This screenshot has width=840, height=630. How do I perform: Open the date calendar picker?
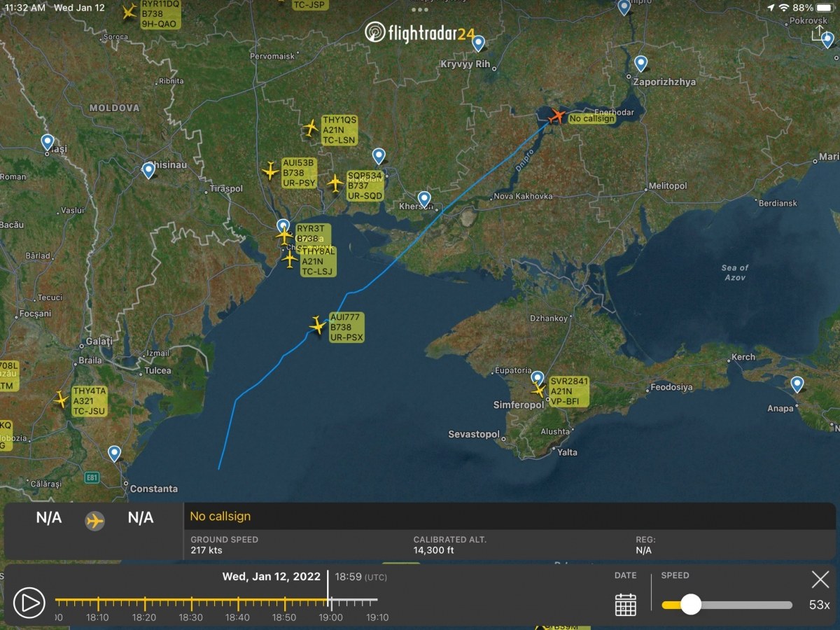[625, 604]
